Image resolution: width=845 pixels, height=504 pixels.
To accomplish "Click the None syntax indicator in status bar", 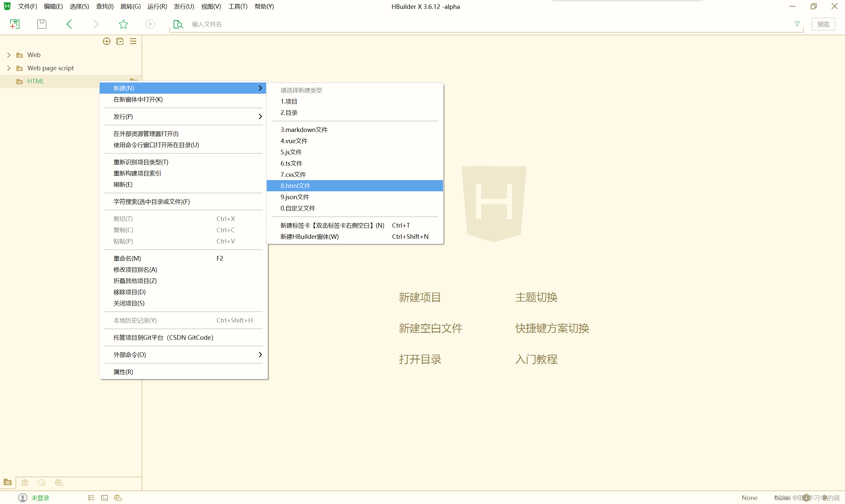I will 750,498.
